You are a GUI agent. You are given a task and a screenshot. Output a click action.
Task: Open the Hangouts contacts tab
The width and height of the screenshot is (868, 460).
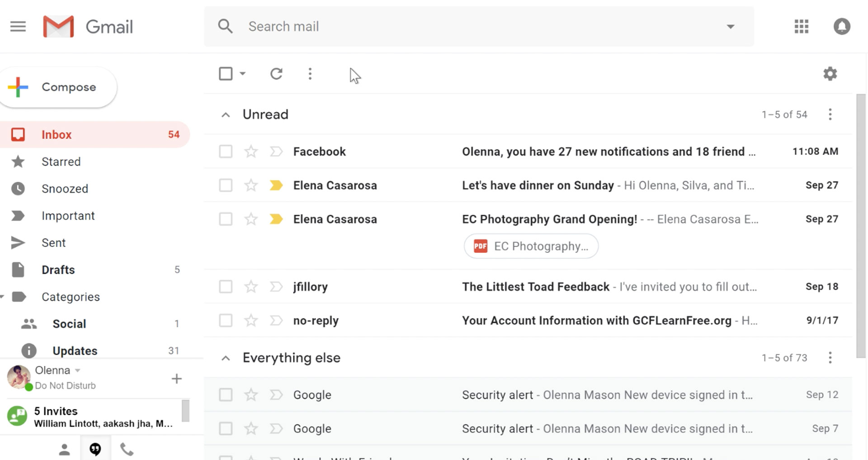65,449
